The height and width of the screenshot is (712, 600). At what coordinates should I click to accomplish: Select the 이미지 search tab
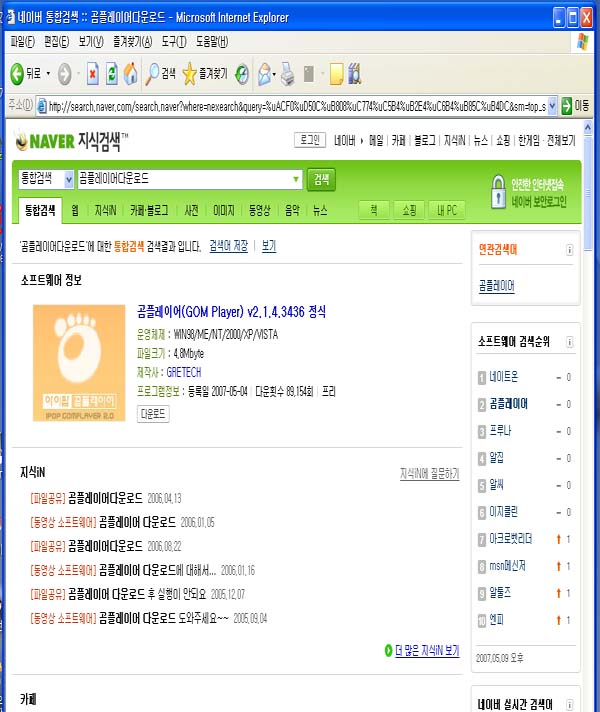point(223,210)
